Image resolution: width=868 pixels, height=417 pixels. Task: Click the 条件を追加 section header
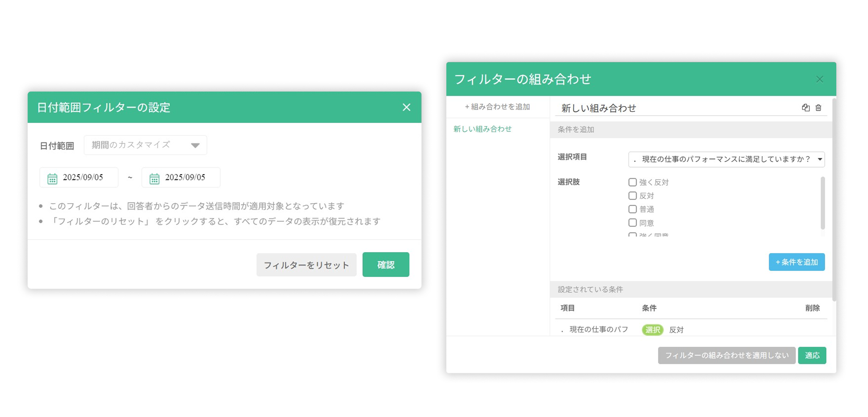click(691, 130)
